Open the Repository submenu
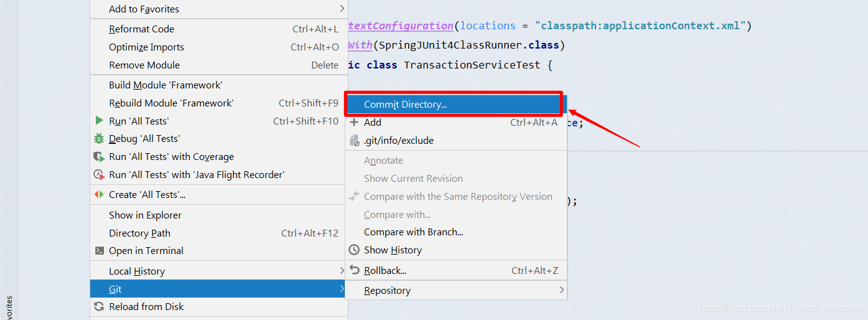868x320 pixels. tap(456, 291)
